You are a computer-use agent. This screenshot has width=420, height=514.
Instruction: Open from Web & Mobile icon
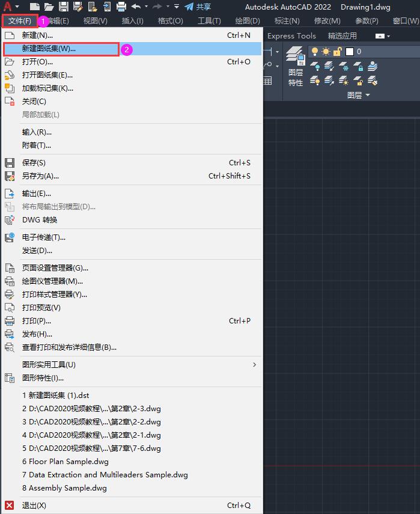pyautogui.click(x=93, y=6)
